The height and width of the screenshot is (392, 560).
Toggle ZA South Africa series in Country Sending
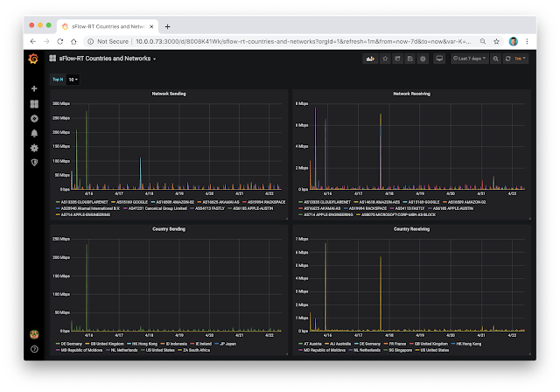click(194, 350)
